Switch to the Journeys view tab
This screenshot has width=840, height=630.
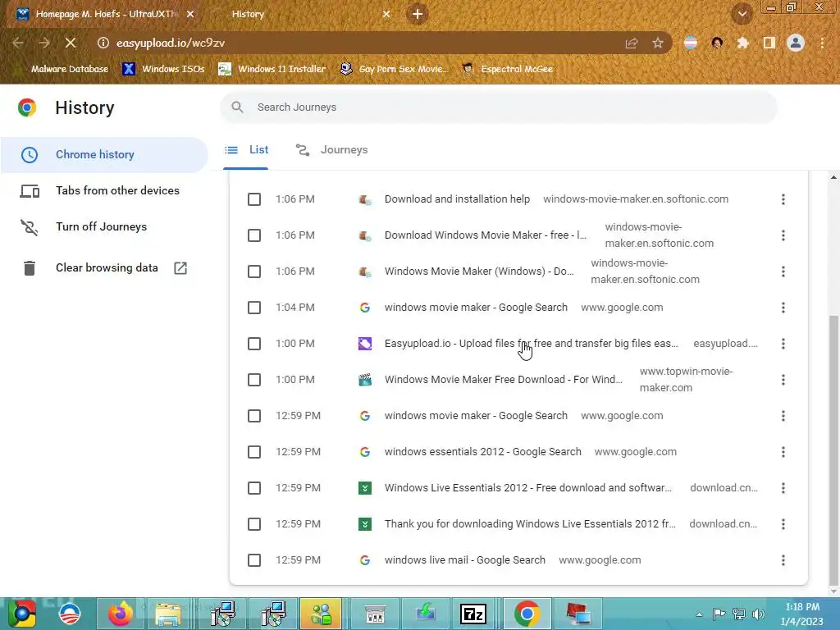[332, 150]
